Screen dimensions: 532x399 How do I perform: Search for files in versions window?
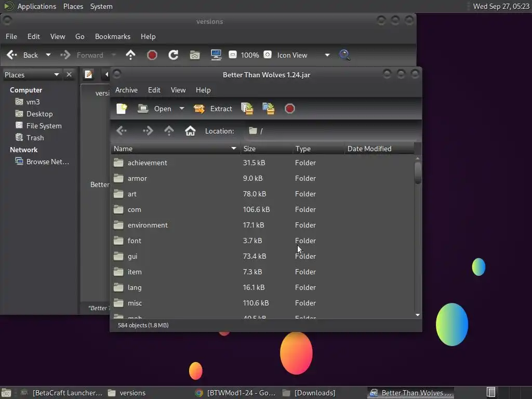pyautogui.click(x=344, y=55)
